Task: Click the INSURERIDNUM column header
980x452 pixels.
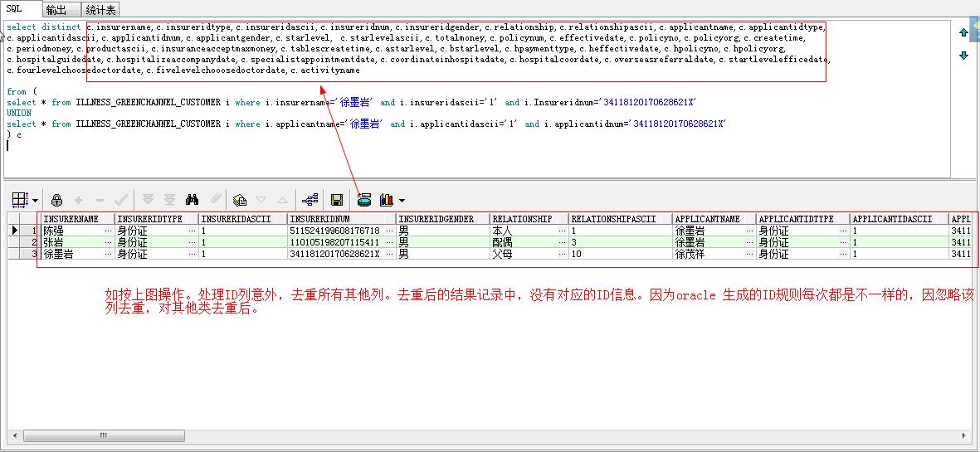Action: pyautogui.click(x=342, y=219)
